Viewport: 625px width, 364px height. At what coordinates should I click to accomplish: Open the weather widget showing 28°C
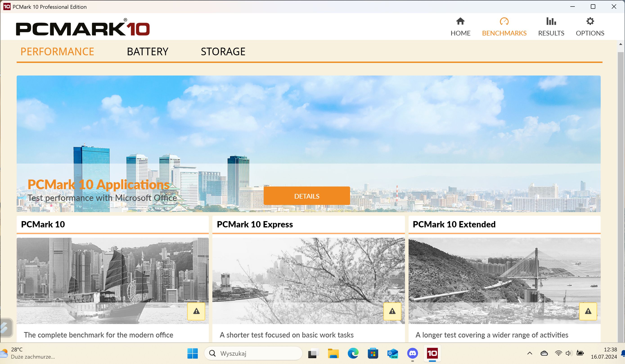28,353
